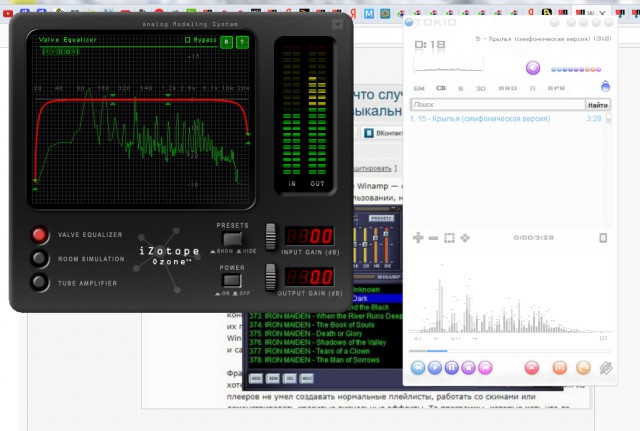Select Winamp playlist row 378 The Man of Sorrows
The height and width of the screenshot is (431, 640).
pos(314,360)
